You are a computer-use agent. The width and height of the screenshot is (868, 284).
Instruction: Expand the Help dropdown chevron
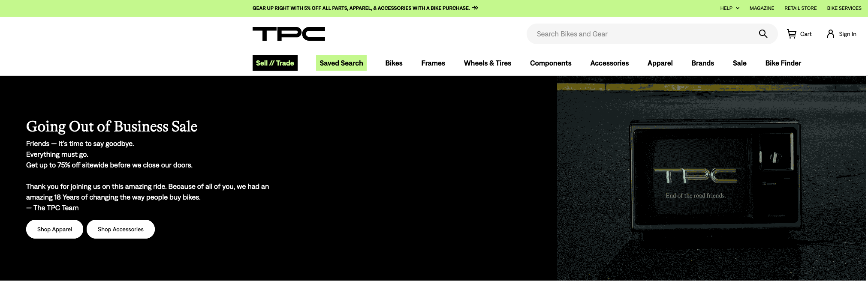[738, 8]
